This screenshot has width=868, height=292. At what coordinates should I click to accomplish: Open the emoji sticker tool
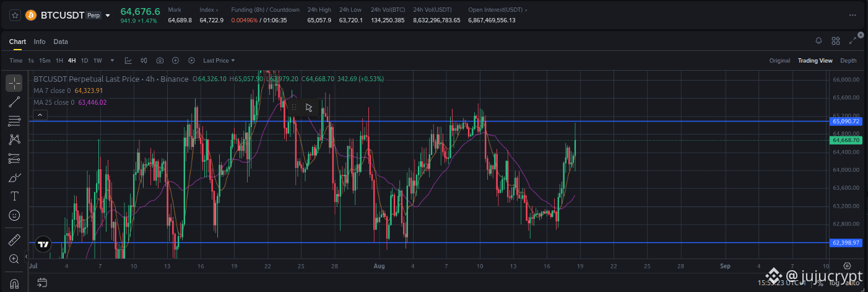(14, 215)
